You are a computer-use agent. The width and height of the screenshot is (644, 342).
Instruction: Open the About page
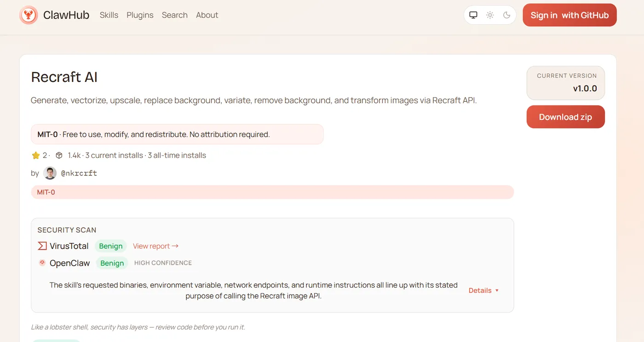(207, 15)
